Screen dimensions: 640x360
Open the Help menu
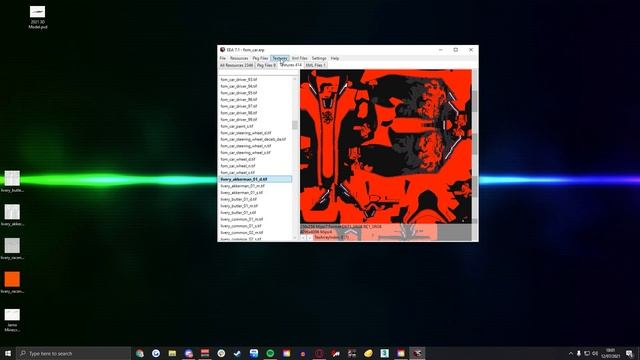335,58
